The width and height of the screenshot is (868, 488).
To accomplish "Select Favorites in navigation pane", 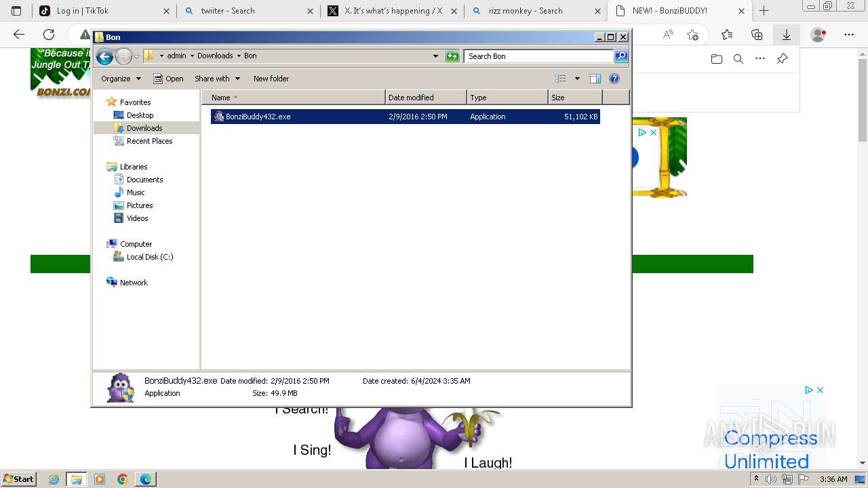I will tap(135, 102).
